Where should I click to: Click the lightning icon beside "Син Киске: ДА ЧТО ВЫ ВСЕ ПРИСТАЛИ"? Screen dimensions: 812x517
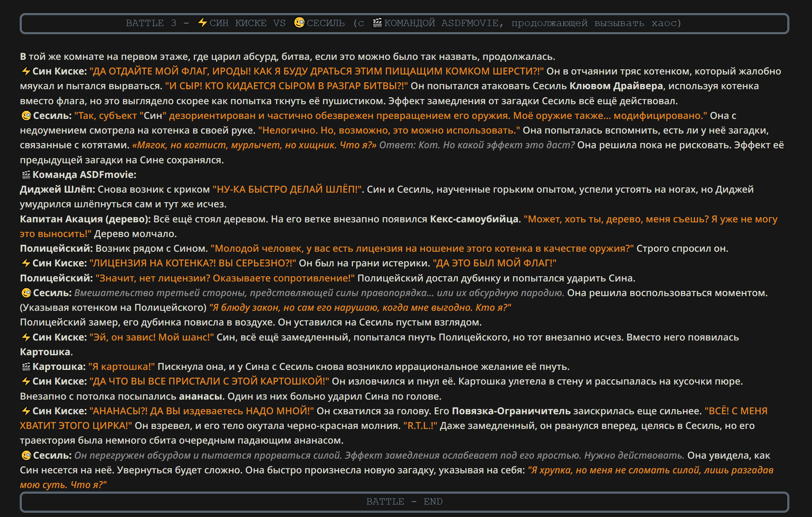click(x=26, y=381)
